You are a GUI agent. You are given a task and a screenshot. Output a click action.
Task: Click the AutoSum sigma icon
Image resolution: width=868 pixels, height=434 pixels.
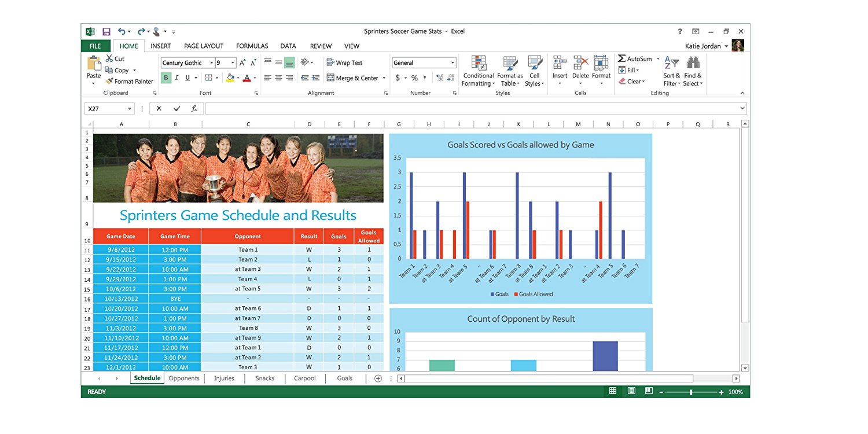click(622, 59)
